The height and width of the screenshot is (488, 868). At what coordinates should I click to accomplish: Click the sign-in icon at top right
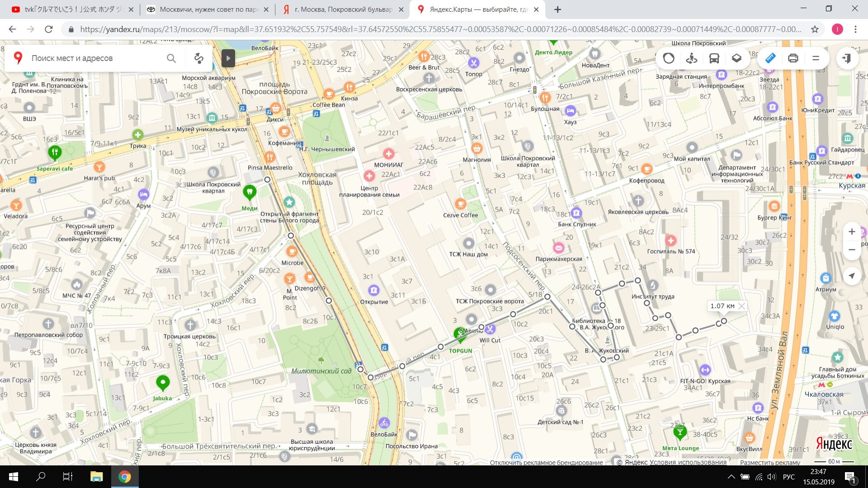click(846, 58)
